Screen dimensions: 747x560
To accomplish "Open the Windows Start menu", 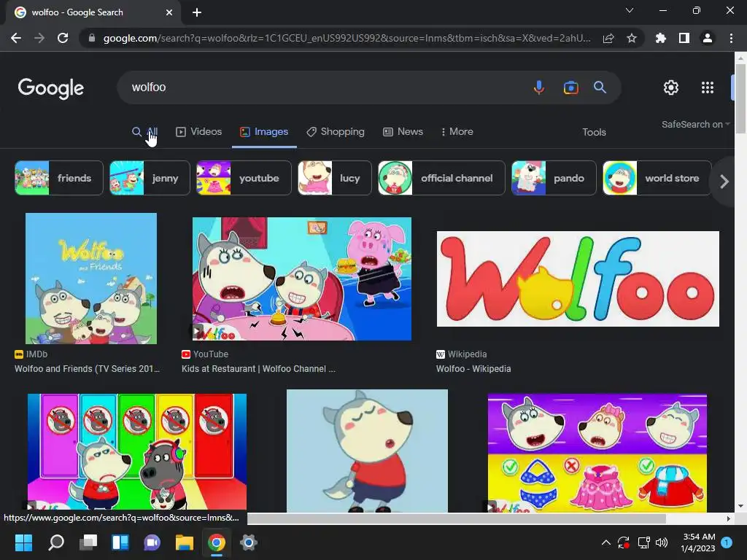I will coord(23,542).
